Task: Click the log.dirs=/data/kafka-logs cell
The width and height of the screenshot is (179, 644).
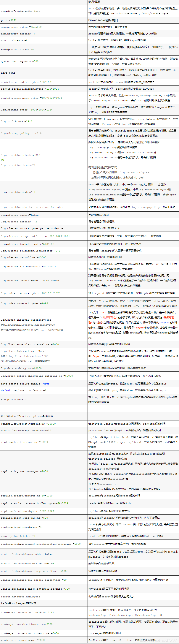Action: [44, 11]
